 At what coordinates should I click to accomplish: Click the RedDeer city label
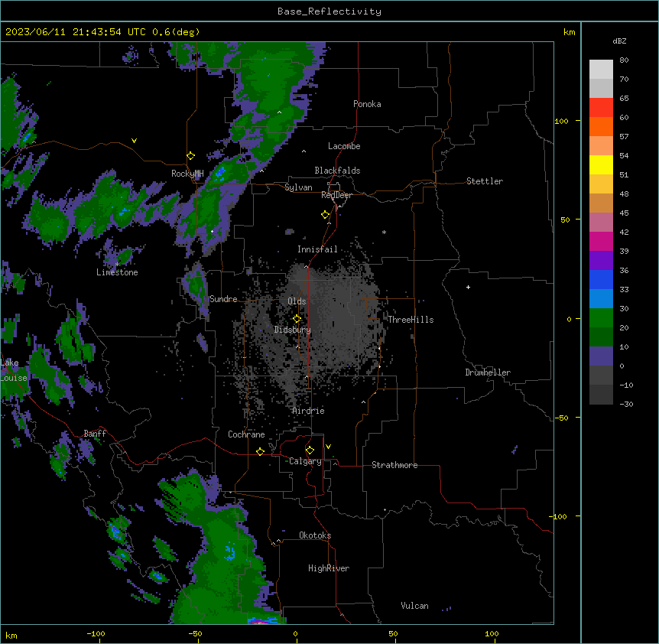[336, 195]
